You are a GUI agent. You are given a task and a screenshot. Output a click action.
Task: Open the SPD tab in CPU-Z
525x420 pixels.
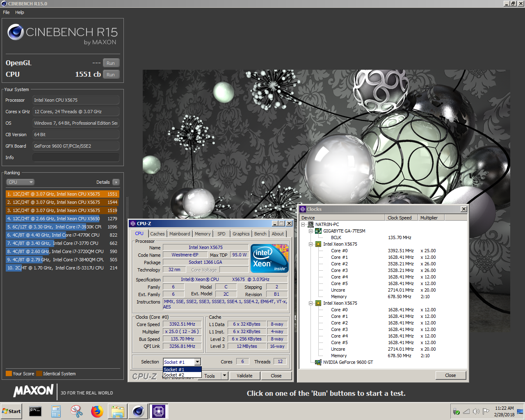coord(221,234)
